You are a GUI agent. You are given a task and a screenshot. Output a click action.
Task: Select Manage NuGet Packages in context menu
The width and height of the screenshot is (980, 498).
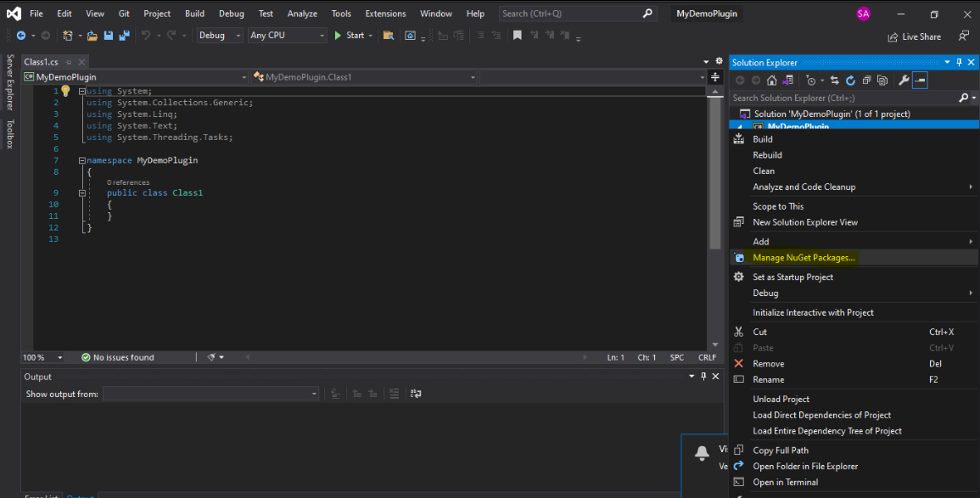coord(803,257)
